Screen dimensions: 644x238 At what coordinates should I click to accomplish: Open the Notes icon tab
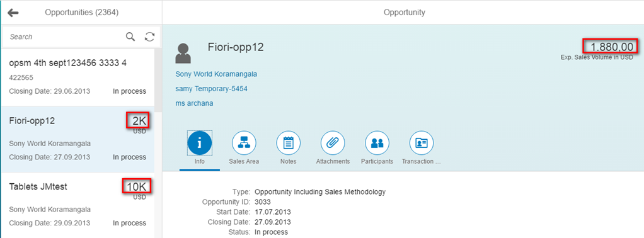click(x=289, y=143)
